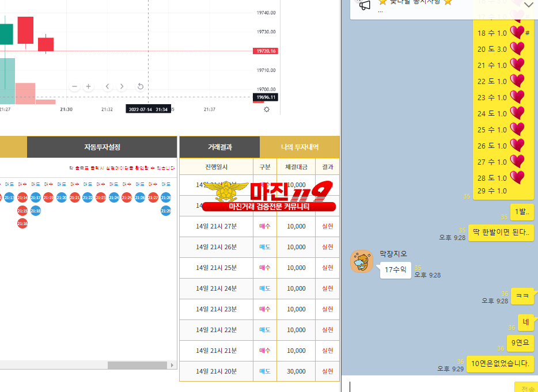Click the megaphone notice icon in the chat
The width and height of the screenshot is (538, 392).
click(365, 5)
